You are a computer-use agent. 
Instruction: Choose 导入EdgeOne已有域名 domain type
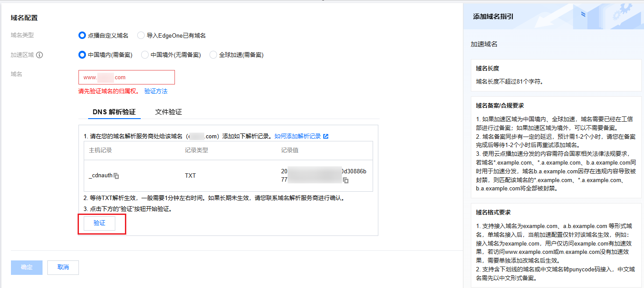141,35
